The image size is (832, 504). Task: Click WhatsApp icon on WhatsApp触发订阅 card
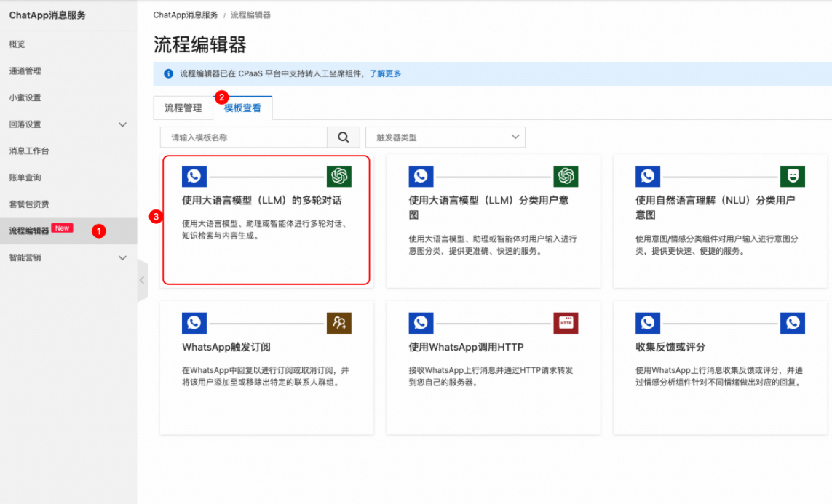pyautogui.click(x=194, y=323)
